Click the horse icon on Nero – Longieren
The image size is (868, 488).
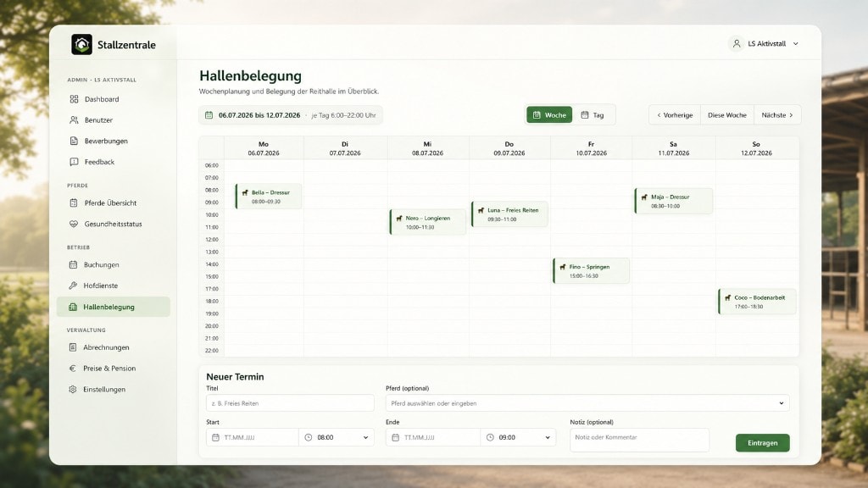click(x=398, y=218)
